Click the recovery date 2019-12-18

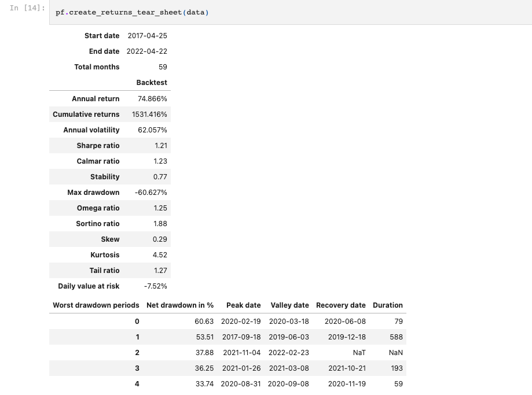(x=347, y=337)
